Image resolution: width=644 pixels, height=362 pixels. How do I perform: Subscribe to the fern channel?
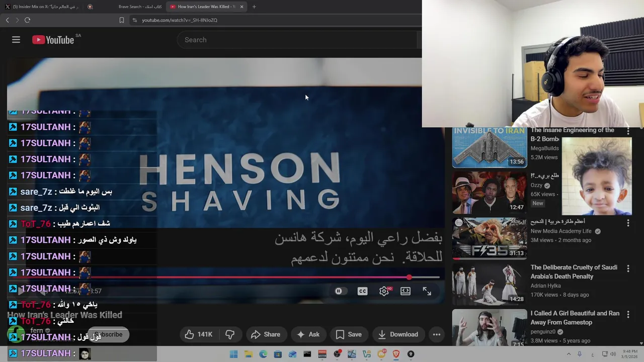point(108,334)
